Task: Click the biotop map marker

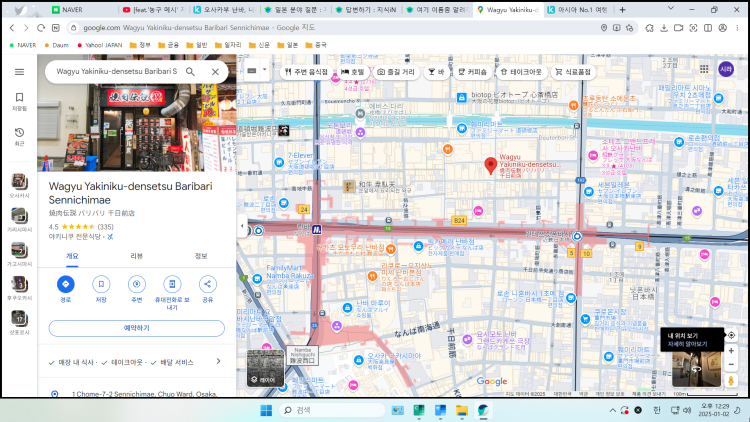Action: pos(461,97)
